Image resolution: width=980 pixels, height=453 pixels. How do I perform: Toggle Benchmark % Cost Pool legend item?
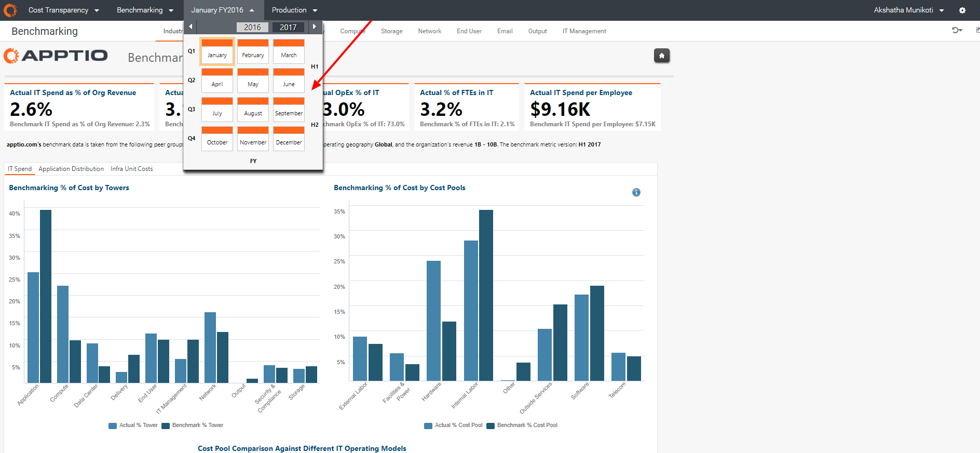[522, 425]
